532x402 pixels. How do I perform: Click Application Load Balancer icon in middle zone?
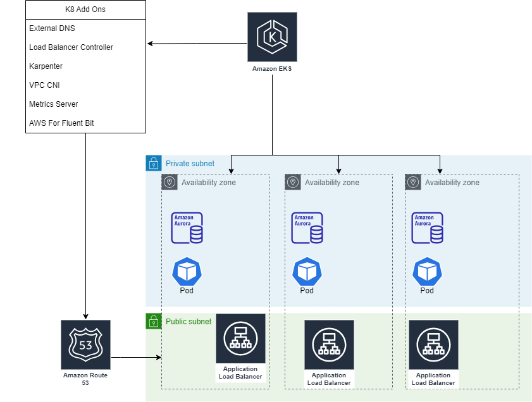pos(329,344)
